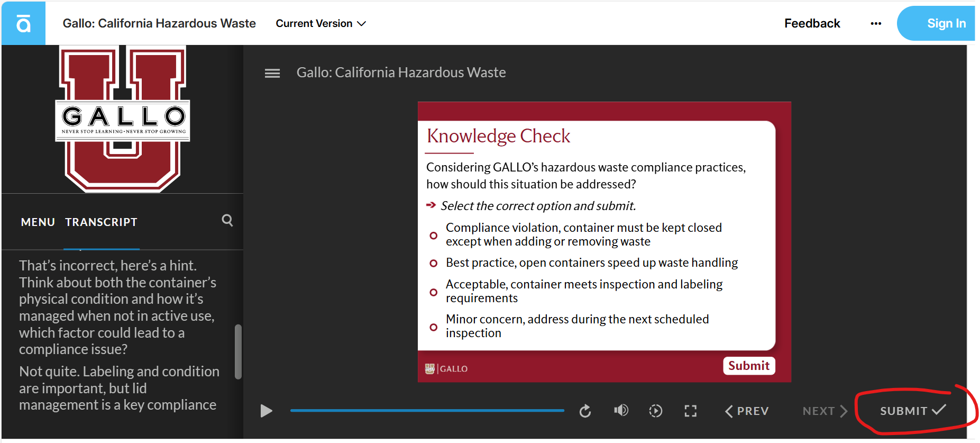Open the volume speaker control
The image size is (980, 443).
coord(621,410)
